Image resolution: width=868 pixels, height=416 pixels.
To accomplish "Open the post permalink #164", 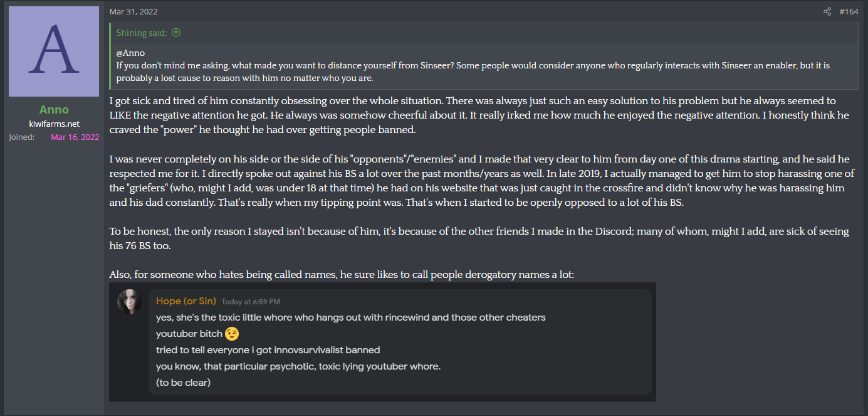I will pos(849,11).
